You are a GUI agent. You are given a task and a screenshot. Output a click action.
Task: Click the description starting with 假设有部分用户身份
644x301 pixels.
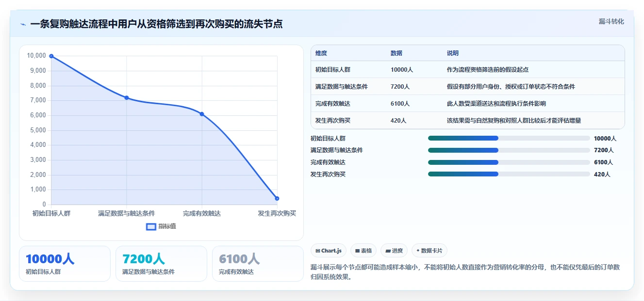[x=511, y=87]
